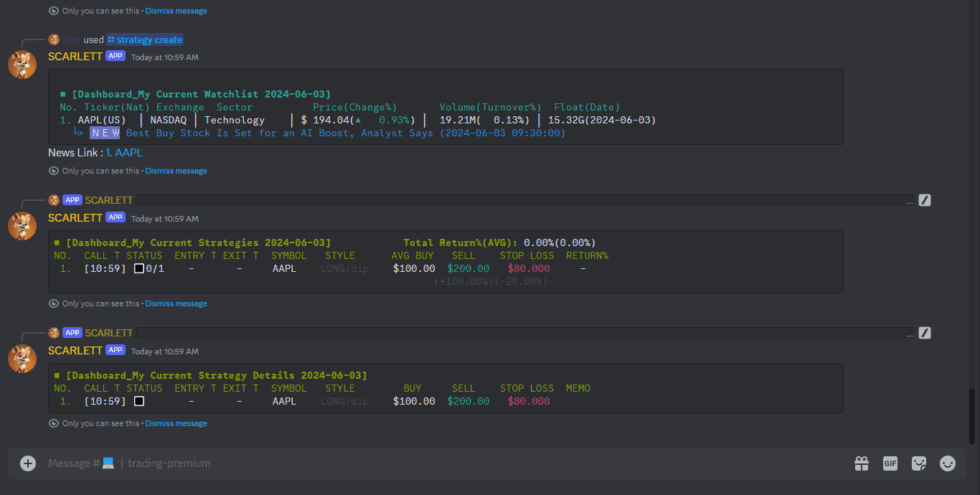The width and height of the screenshot is (980, 495).
Task: Click the slash command icon above Strategy Details message
Action: pyautogui.click(x=925, y=333)
